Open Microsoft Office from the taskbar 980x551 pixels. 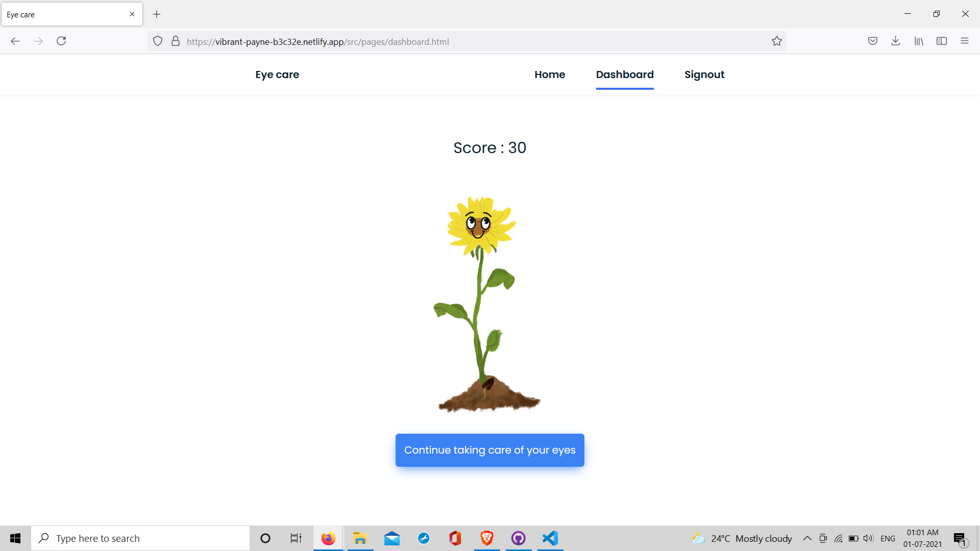click(455, 538)
